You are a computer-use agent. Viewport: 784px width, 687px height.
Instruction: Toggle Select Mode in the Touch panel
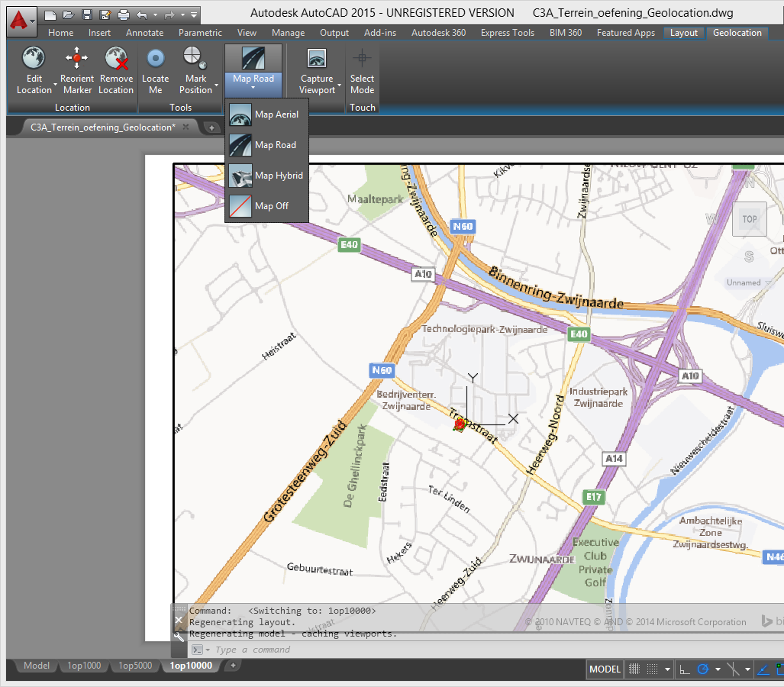(362, 70)
